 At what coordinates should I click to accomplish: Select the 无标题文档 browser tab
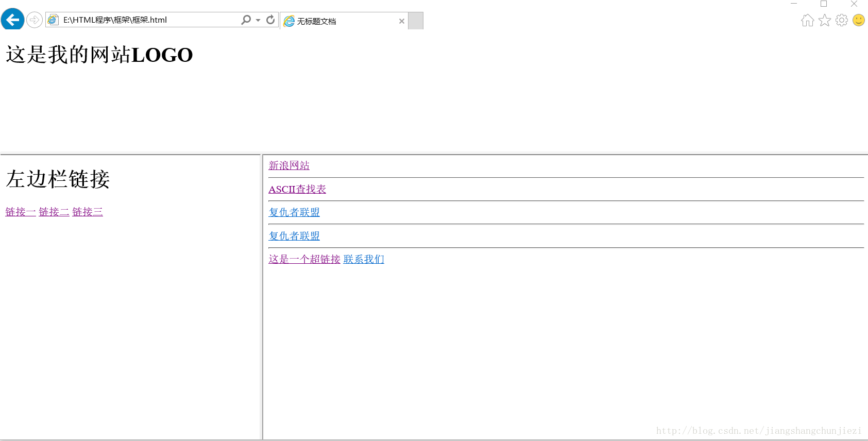pyautogui.click(x=344, y=21)
